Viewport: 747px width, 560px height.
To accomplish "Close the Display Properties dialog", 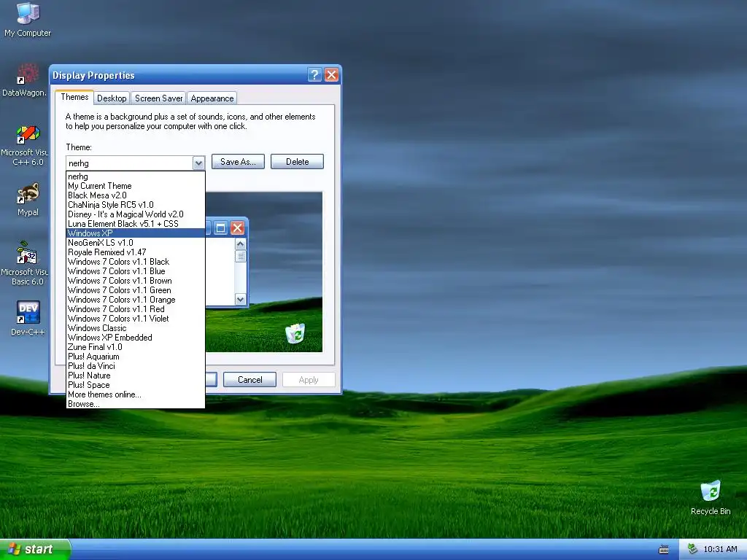I will (332, 75).
